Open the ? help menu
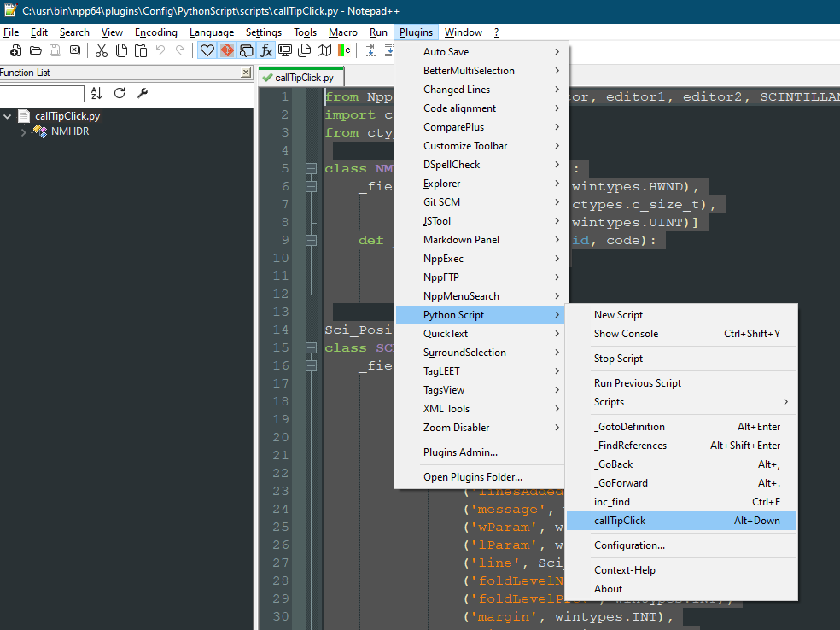The height and width of the screenshot is (630, 840). pos(496,32)
